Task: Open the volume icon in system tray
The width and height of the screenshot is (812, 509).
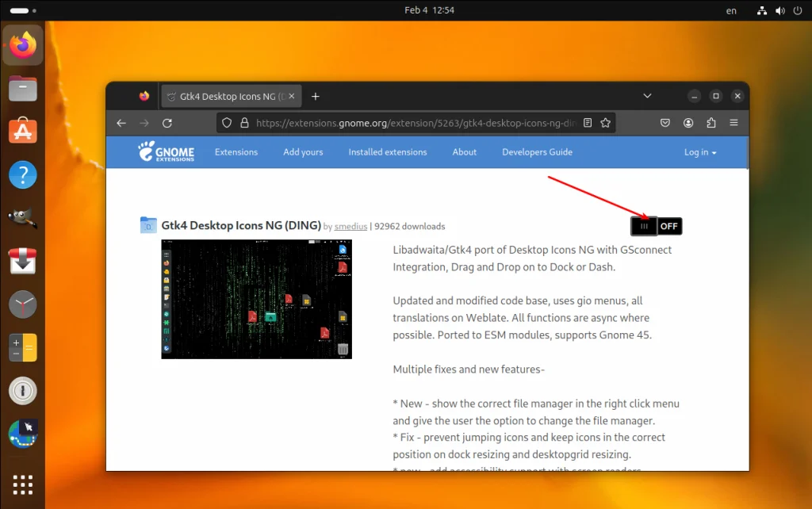Action: pos(780,10)
